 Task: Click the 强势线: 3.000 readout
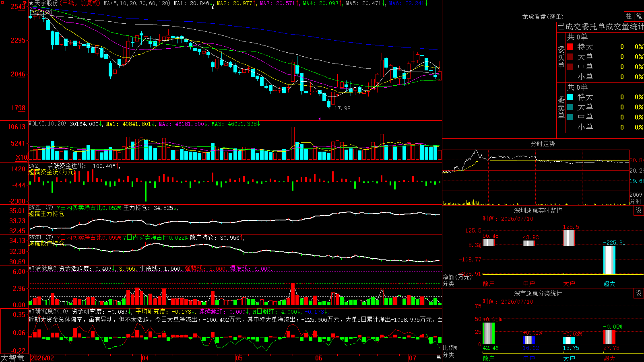pyautogui.click(x=206, y=268)
